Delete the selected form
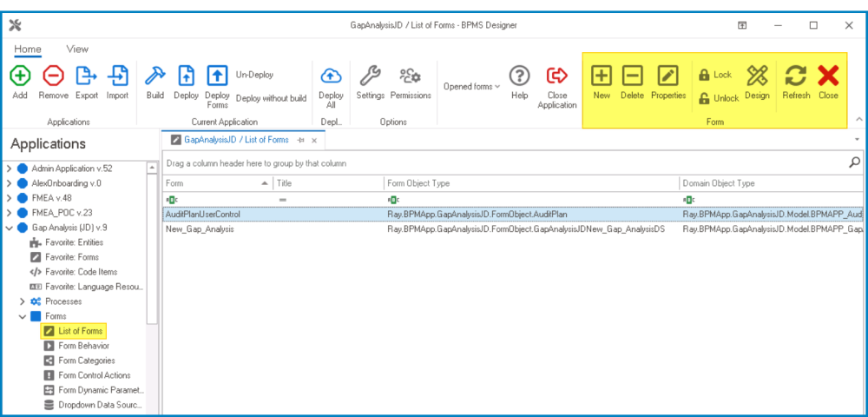The image size is (868, 417). pyautogui.click(x=632, y=75)
